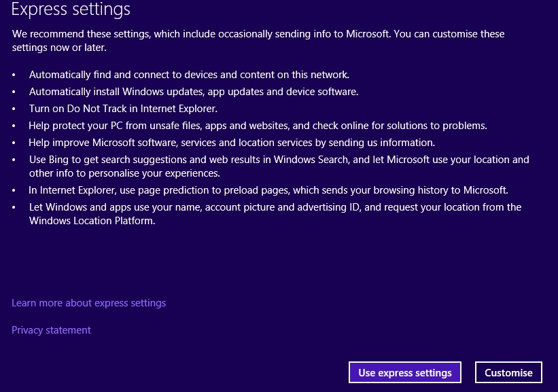
Task: Click bullet dot beside 'Help improve Microsoft software'
Action: [14, 143]
